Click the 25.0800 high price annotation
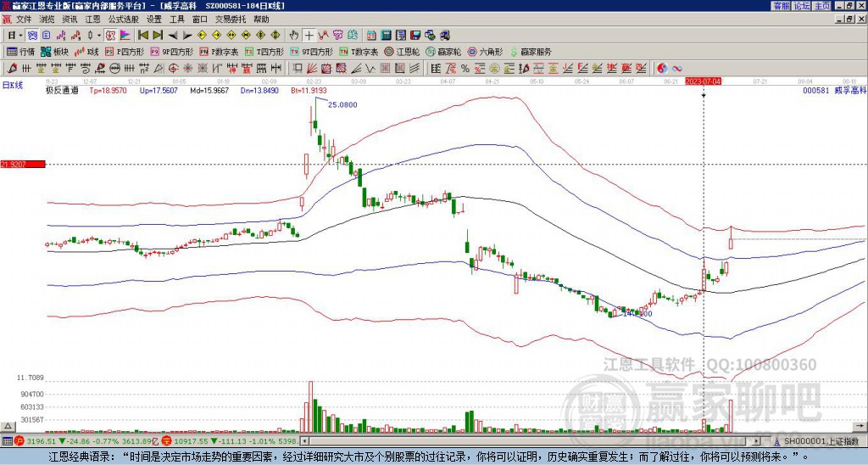 [342, 104]
